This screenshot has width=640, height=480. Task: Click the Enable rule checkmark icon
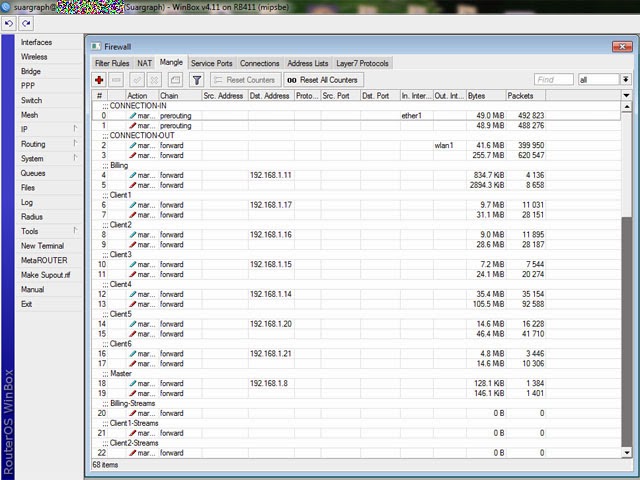137,80
